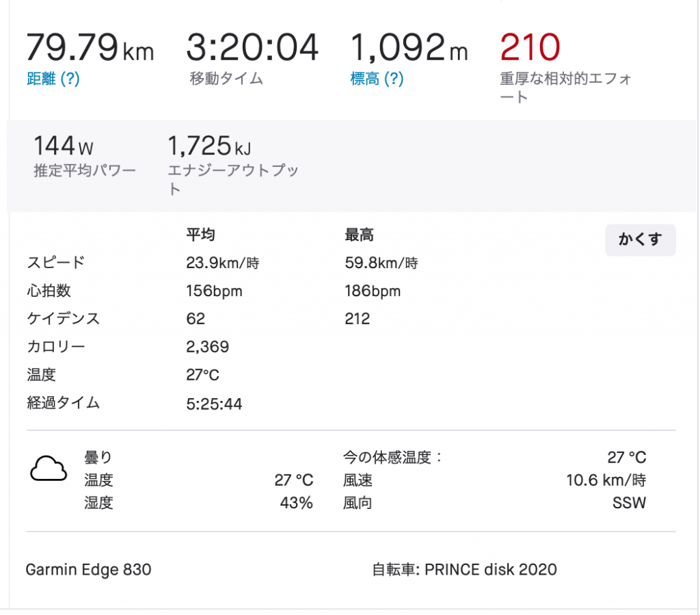Click the red 210 relative effort number
The width and height of the screenshot is (700, 615).
point(530,47)
